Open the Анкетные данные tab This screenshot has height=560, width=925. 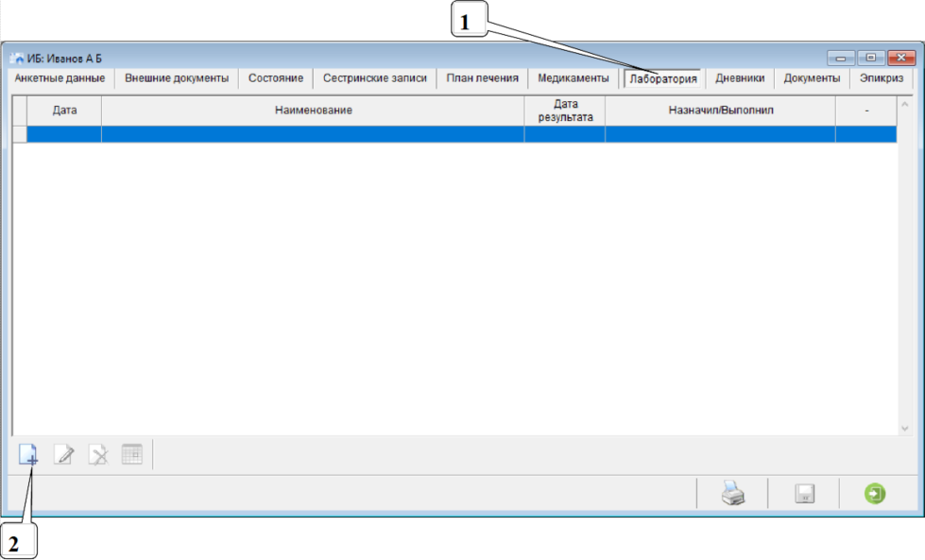[60, 78]
